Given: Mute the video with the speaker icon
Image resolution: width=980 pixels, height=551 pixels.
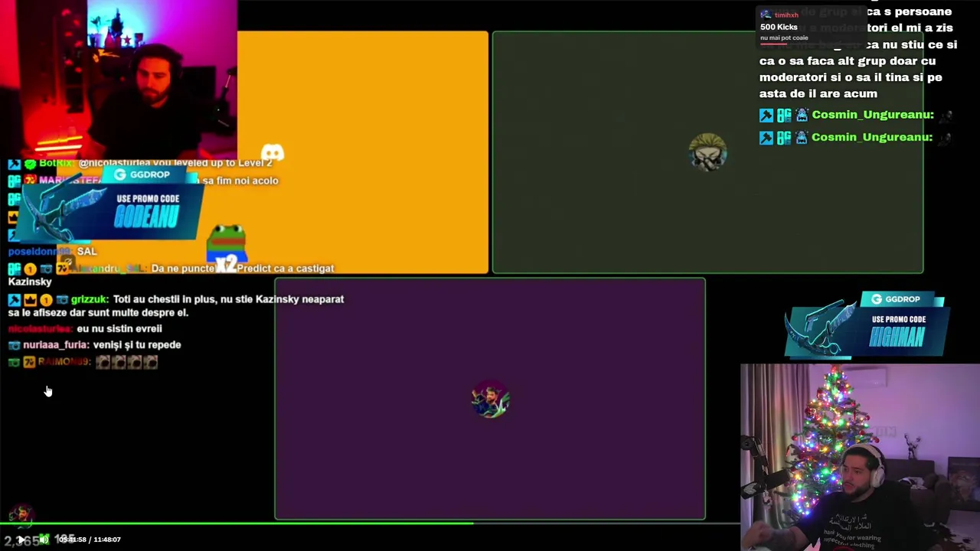Looking at the screenshot, I should pyautogui.click(x=44, y=540).
